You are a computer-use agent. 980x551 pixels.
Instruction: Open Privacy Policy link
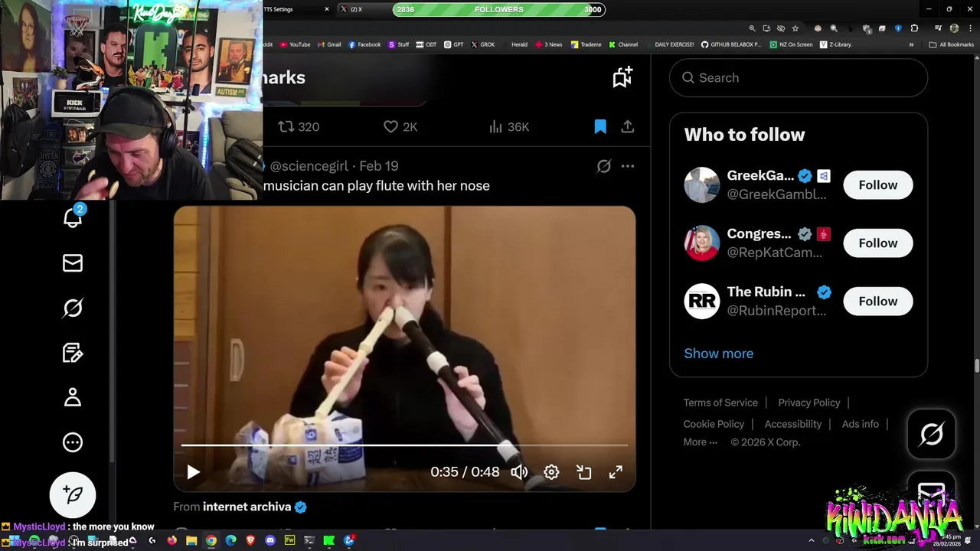click(809, 403)
